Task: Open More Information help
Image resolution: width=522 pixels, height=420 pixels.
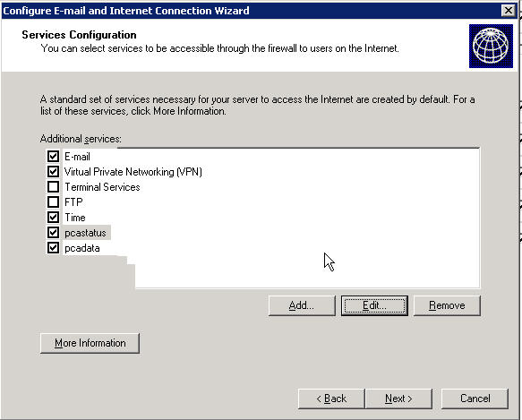Action: point(90,343)
